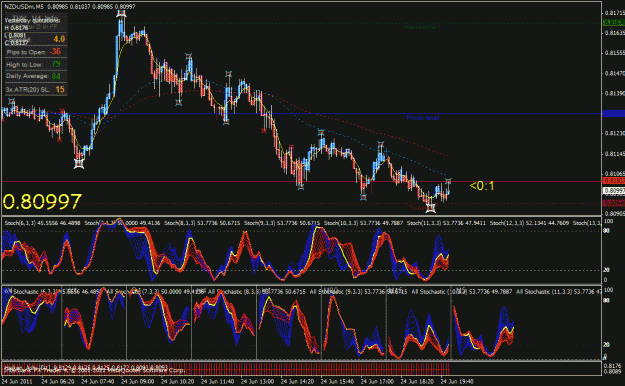Select the Pips to Open -36 readout
Viewport: 625px width, 386px height.
pyautogui.click(x=33, y=52)
